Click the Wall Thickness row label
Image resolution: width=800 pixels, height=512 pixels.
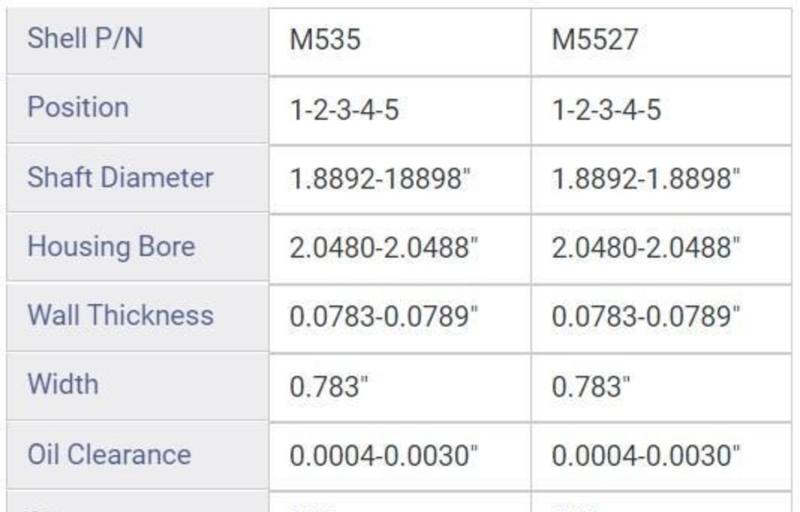coord(120,316)
